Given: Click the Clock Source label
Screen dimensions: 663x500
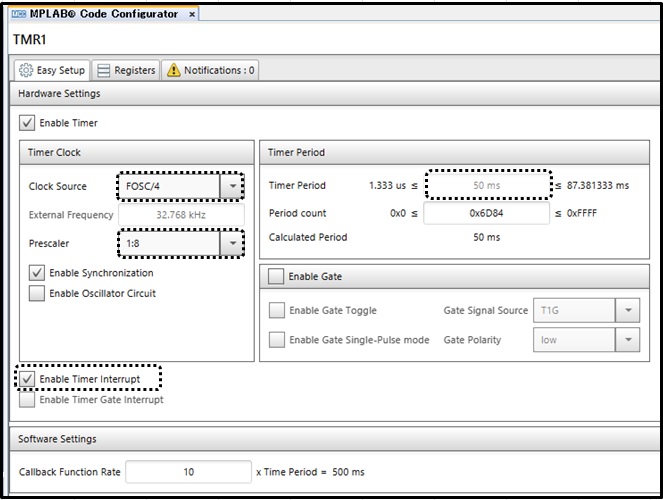Looking at the screenshot, I should pos(58,186).
